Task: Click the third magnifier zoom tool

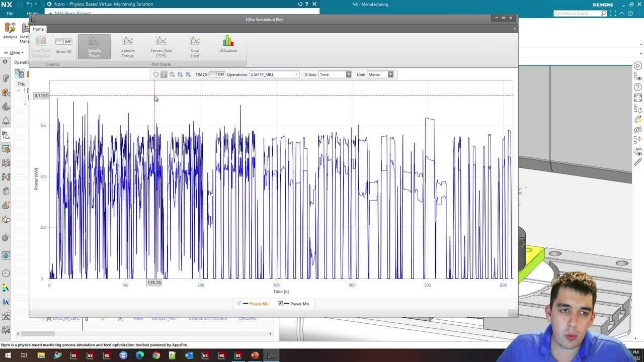Action: pos(180,74)
